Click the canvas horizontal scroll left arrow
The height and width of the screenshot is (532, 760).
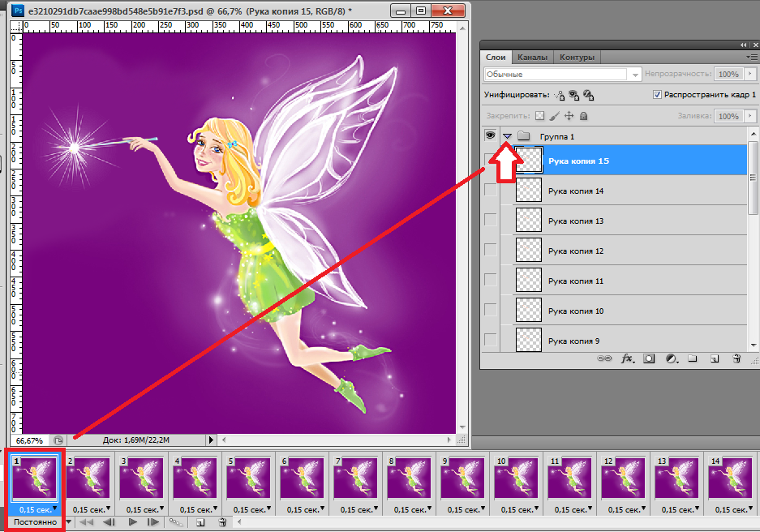pos(223,440)
